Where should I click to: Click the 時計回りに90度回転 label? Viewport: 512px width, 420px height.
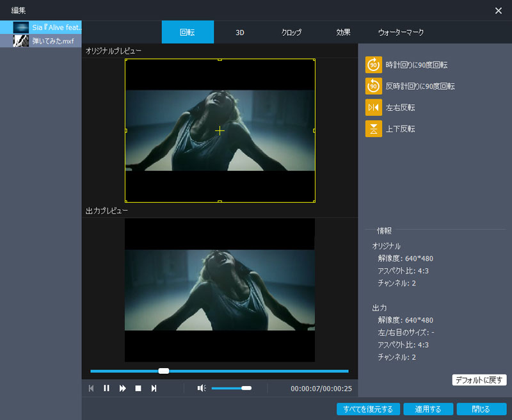[x=417, y=65]
